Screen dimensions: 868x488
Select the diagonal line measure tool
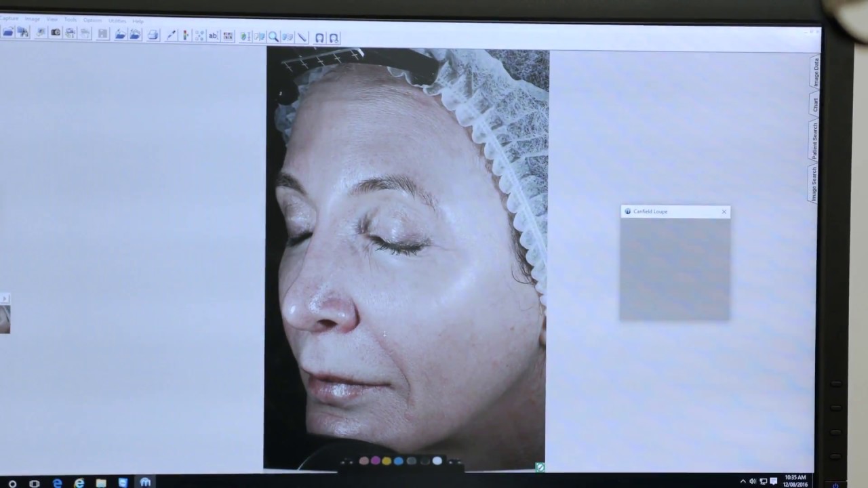[x=301, y=37]
